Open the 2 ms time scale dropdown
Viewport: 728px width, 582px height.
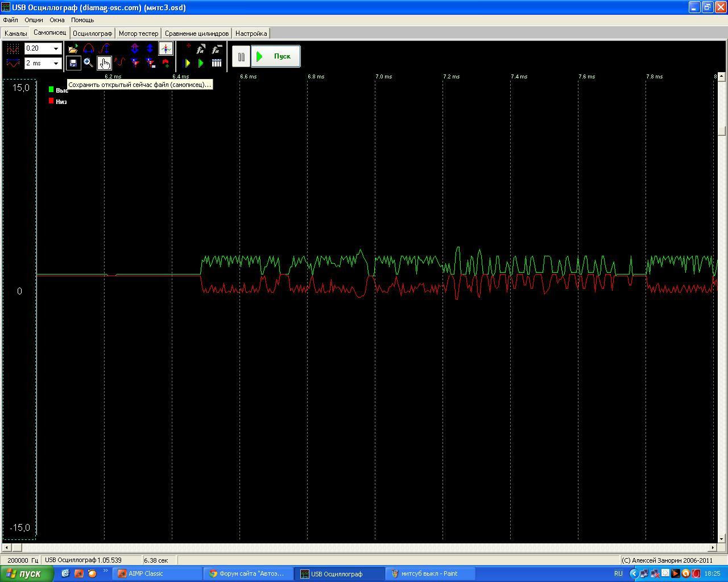click(x=56, y=63)
